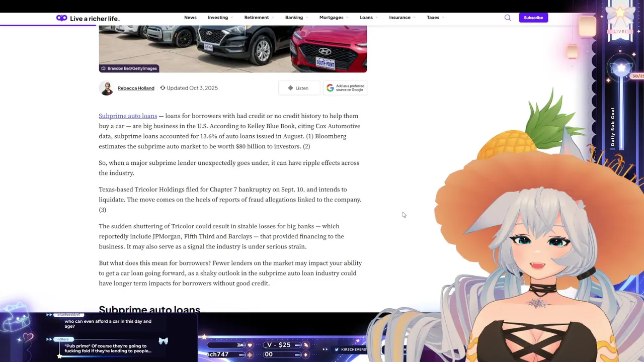The image size is (644, 362).
Task: Click the paragraph mentioning Tricolor Holdings
Action: point(230,200)
